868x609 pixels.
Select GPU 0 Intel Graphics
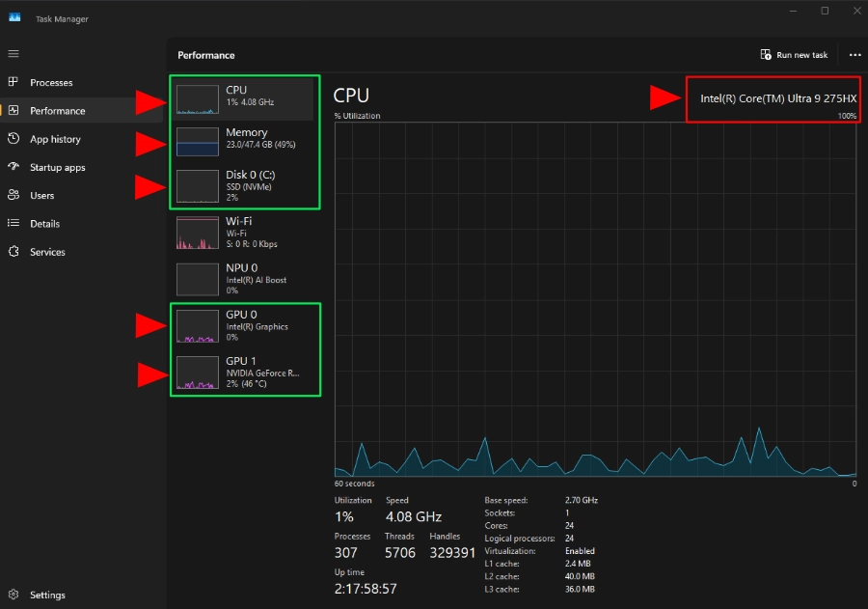pos(244,326)
